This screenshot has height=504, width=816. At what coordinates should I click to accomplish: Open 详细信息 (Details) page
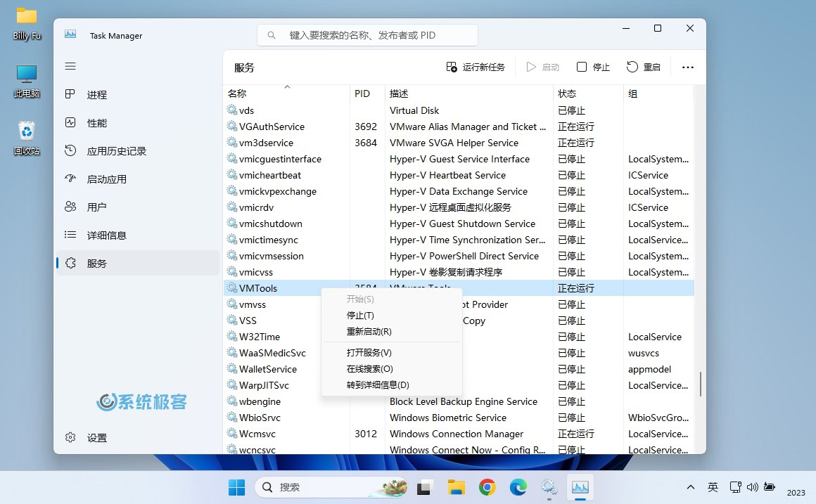138,235
